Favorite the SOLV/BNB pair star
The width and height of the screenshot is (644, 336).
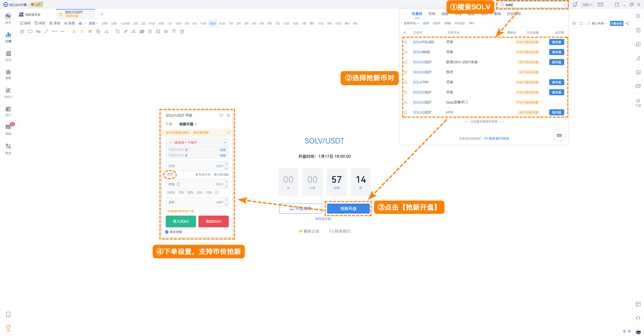click(x=406, y=52)
